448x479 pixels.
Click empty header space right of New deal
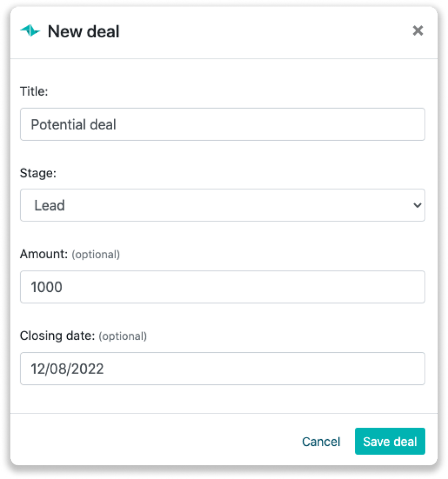[259, 32]
